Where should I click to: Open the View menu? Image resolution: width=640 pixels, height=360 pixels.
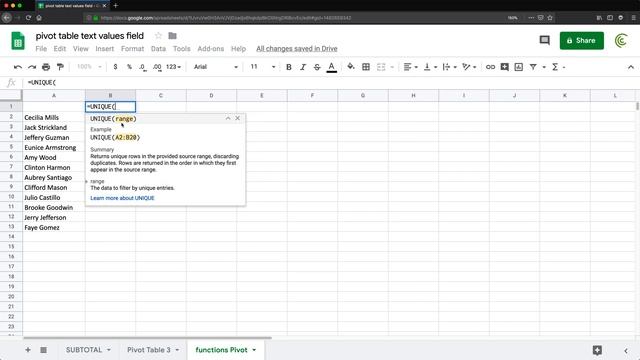(x=80, y=49)
